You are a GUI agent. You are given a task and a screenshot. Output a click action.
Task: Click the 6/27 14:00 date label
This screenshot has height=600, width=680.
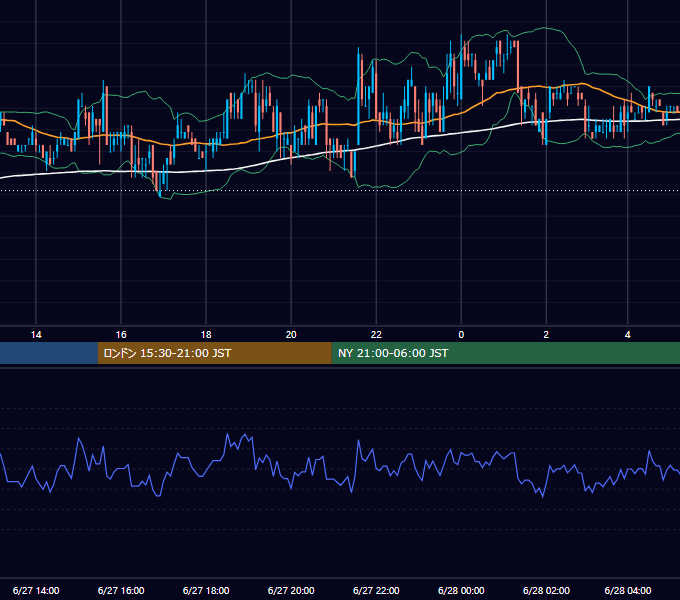pyautogui.click(x=36, y=590)
